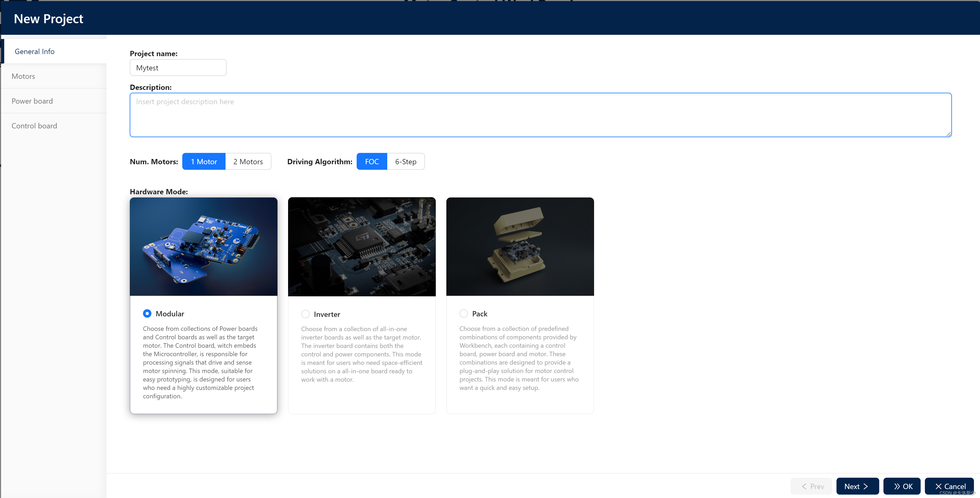Image resolution: width=980 pixels, height=498 pixels.
Task: Select the Modular radio button
Action: tap(147, 314)
